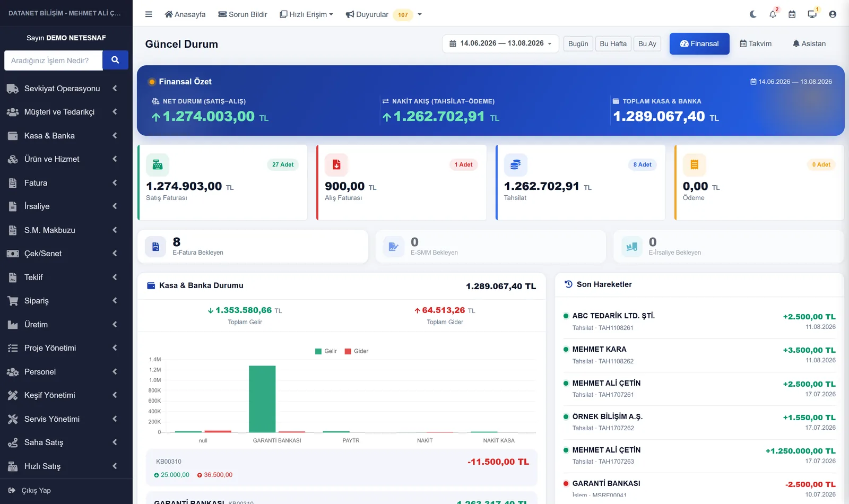Click the 8 Adet Tahsilat badge
The height and width of the screenshot is (504, 849).
pyautogui.click(x=643, y=164)
